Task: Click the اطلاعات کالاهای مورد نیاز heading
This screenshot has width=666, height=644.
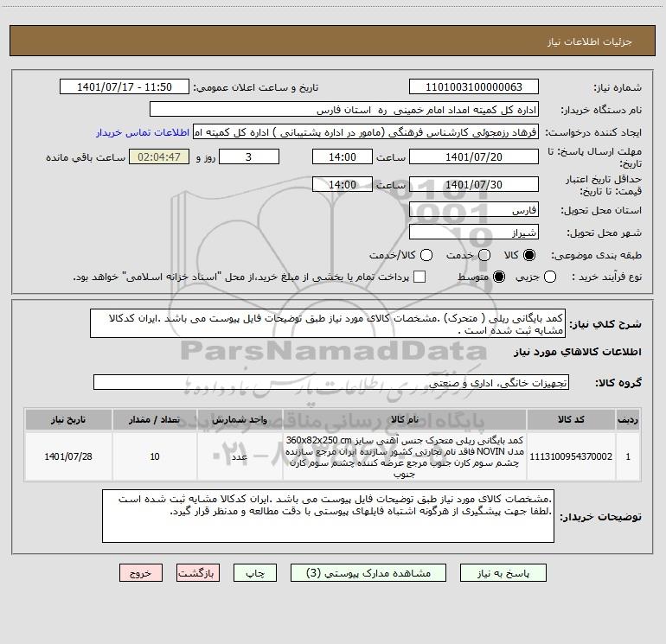Action: point(578,352)
